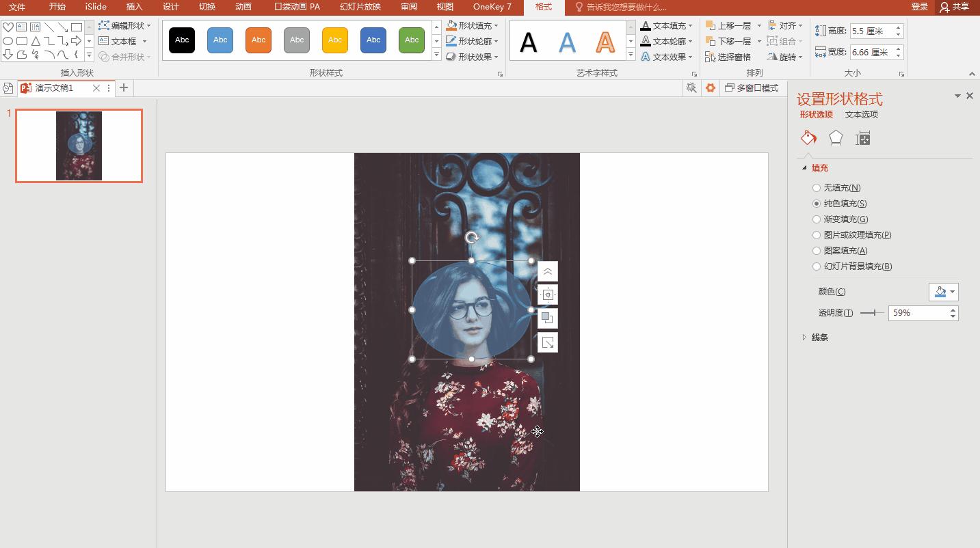Select 幻灯片背景填充 (Slide background fill)
Screen dimensions: 980x548
click(x=817, y=266)
